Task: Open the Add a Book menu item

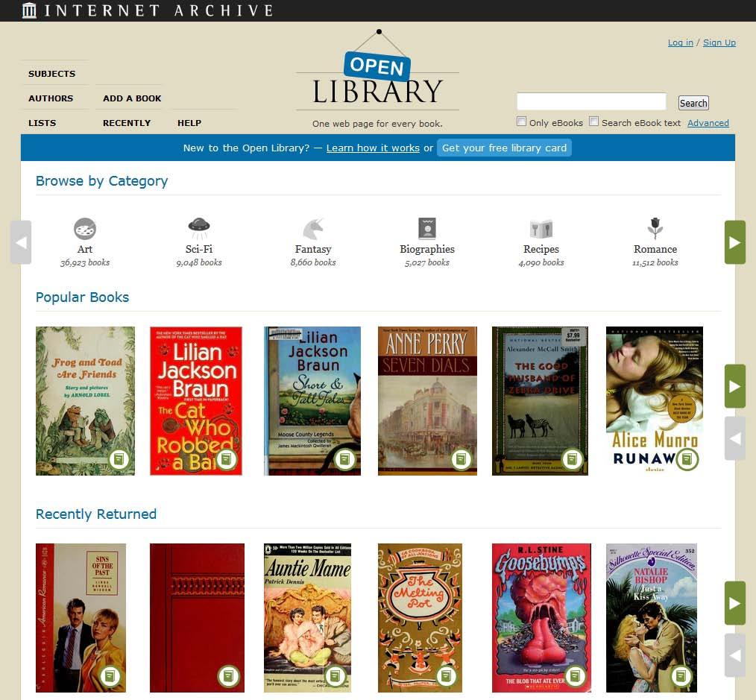Action: [x=132, y=98]
